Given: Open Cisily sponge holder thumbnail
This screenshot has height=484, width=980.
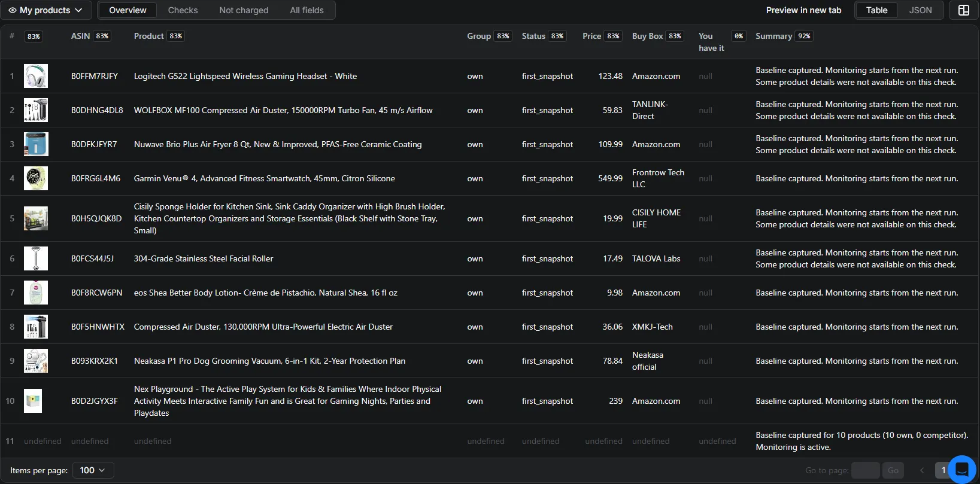Looking at the screenshot, I should pos(36,218).
